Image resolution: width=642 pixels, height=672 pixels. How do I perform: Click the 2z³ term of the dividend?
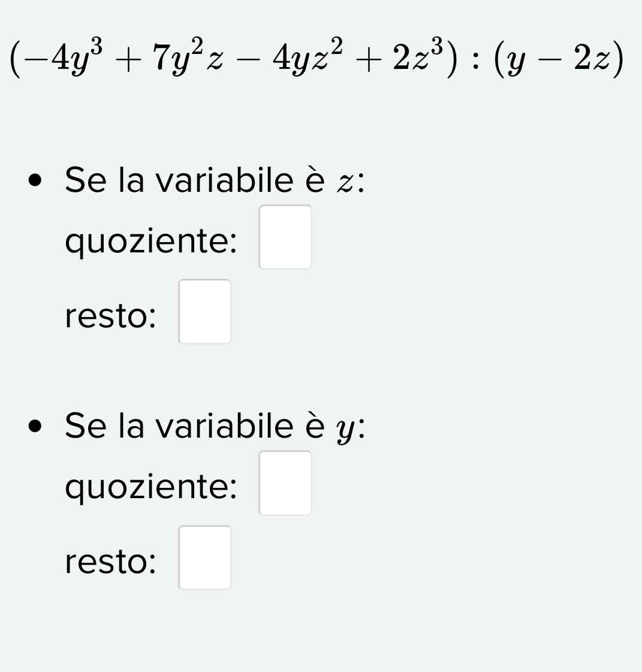(417, 59)
